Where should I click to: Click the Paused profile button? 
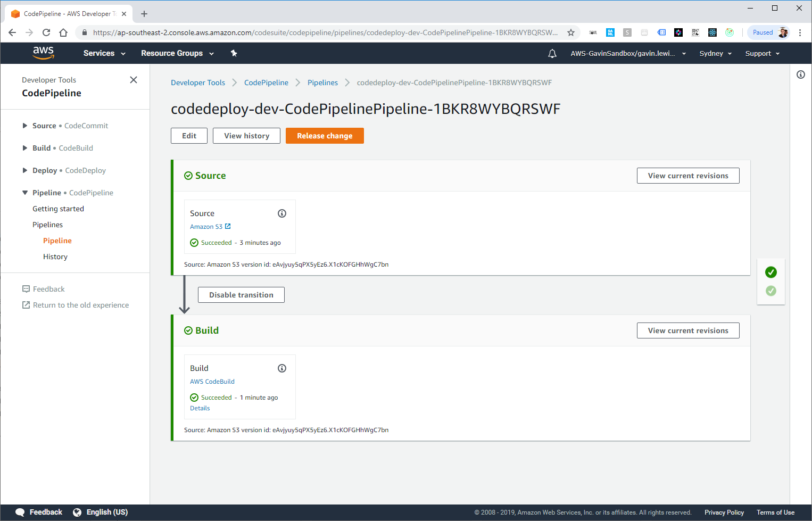(768, 32)
